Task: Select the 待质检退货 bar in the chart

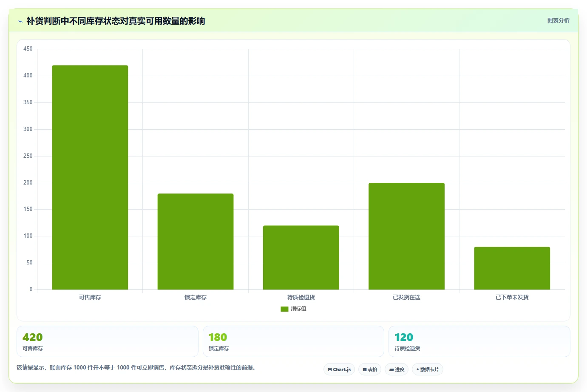Action: click(x=301, y=258)
